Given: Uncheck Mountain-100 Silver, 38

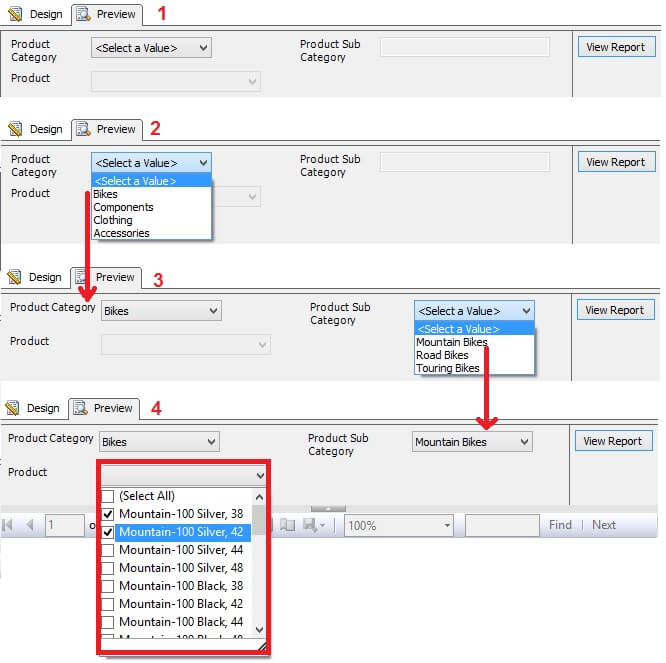Looking at the screenshot, I should [x=108, y=514].
